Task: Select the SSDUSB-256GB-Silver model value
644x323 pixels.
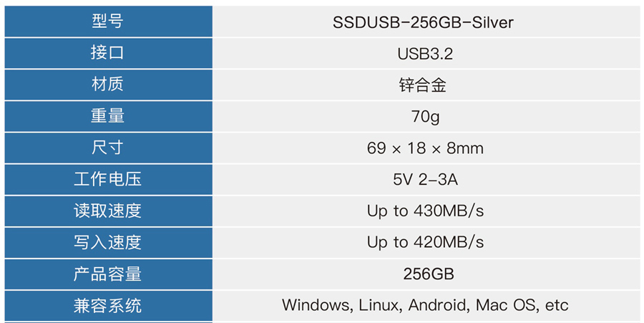Action: pyautogui.click(x=423, y=22)
